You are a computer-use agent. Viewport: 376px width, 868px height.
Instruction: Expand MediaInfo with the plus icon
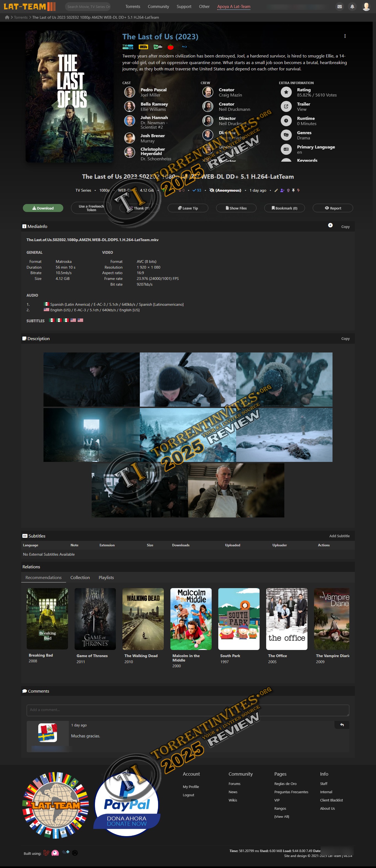tap(330, 225)
